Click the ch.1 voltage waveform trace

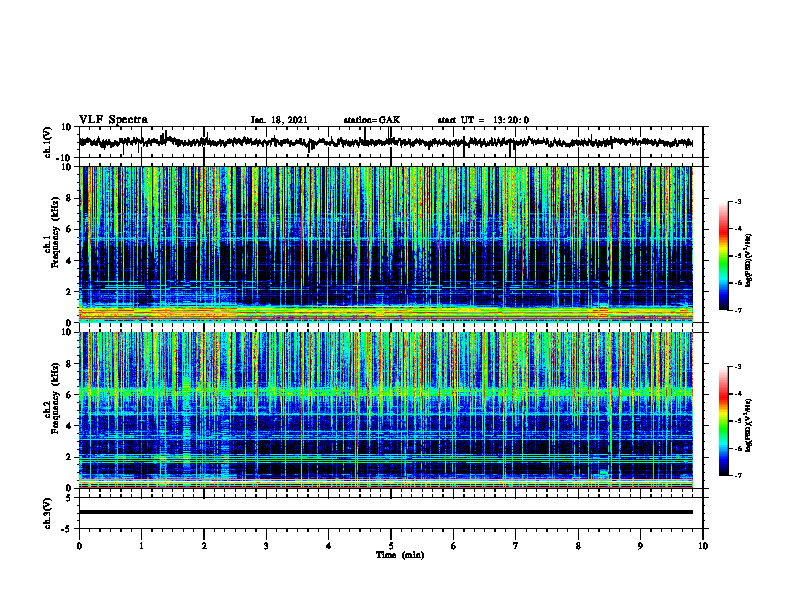tap(385, 142)
